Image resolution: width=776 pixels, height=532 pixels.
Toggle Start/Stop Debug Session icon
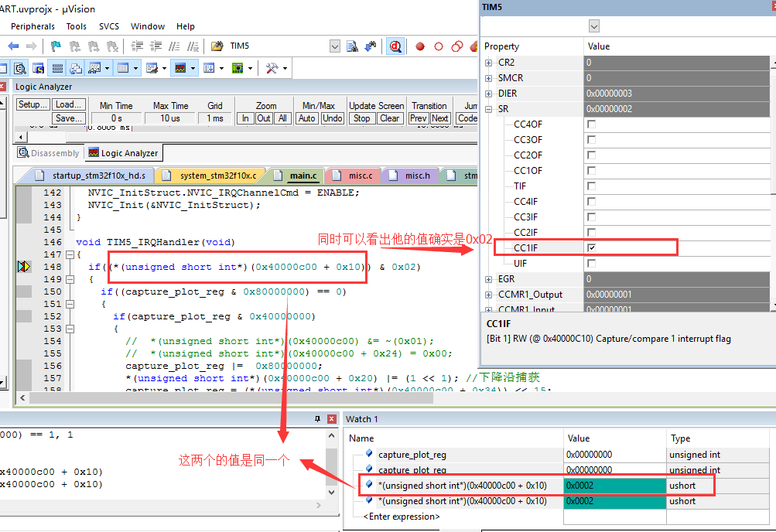[x=395, y=46]
